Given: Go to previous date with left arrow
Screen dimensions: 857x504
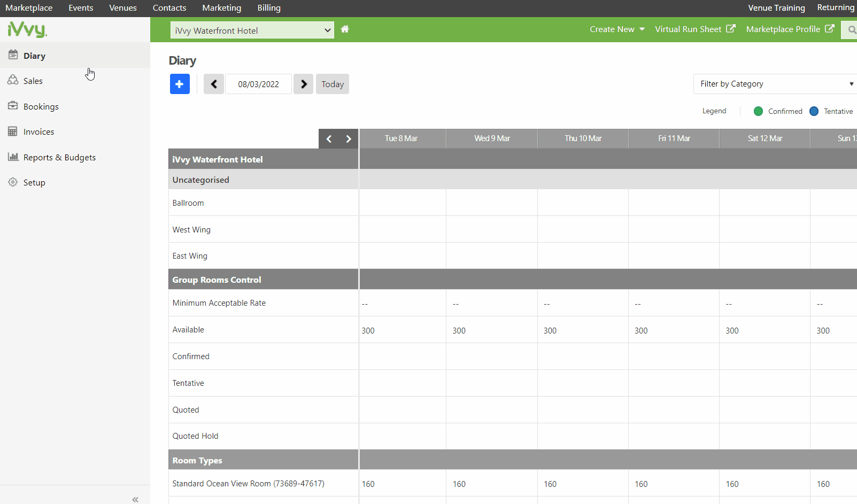Looking at the screenshot, I should (x=214, y=84).
